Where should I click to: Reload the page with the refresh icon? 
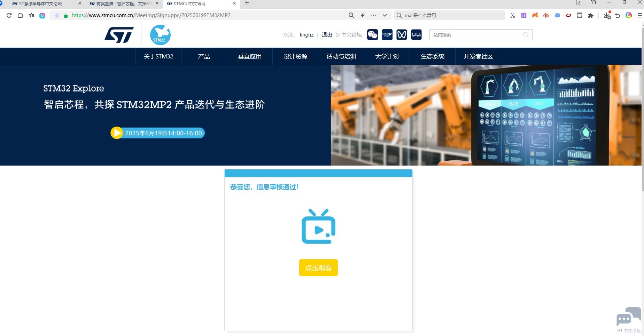tap(9, 15)
